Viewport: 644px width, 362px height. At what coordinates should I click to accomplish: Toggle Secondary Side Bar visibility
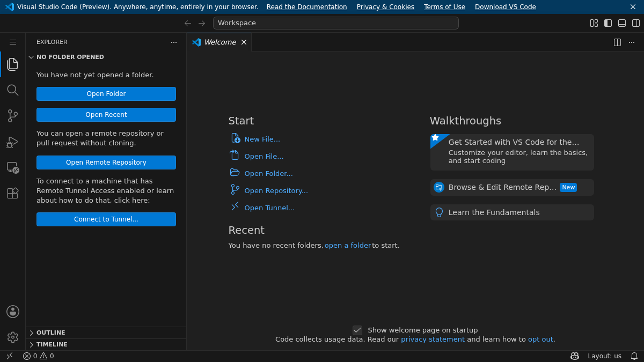coord(636,23)
